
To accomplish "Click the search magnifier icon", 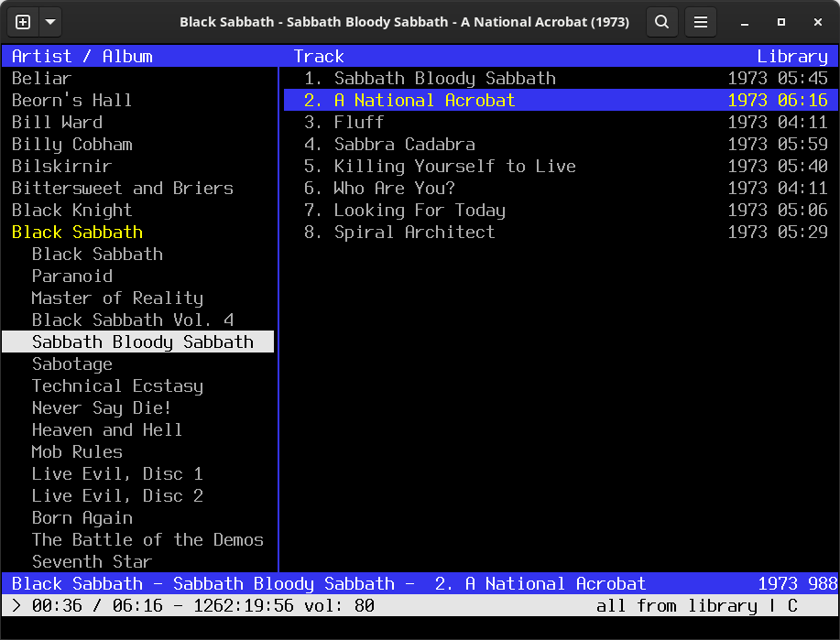I will pos(662,22).
